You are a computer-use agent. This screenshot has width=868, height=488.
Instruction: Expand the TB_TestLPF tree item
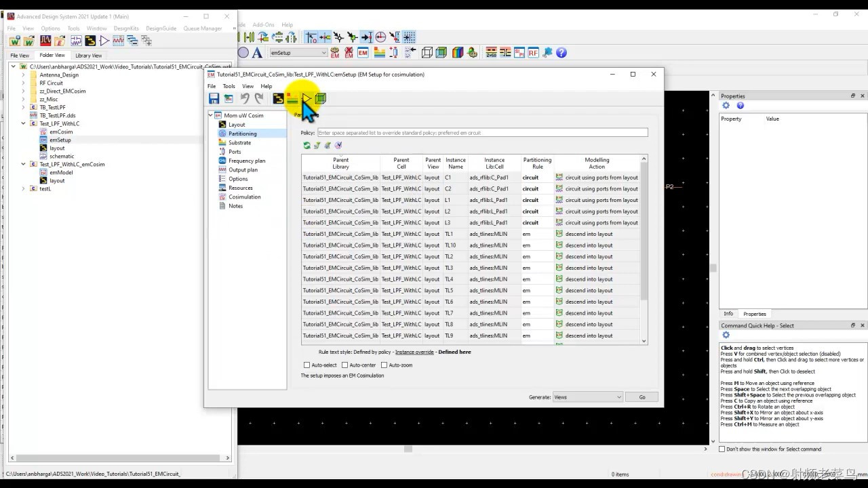tap(24, 107)
